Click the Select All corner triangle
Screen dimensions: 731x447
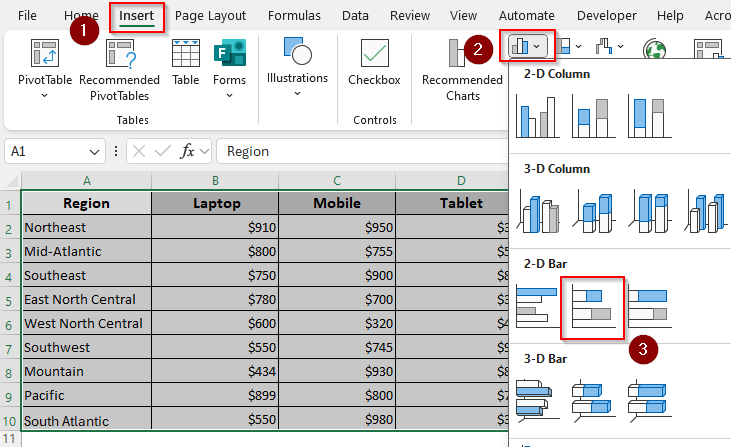pos(11,180)
